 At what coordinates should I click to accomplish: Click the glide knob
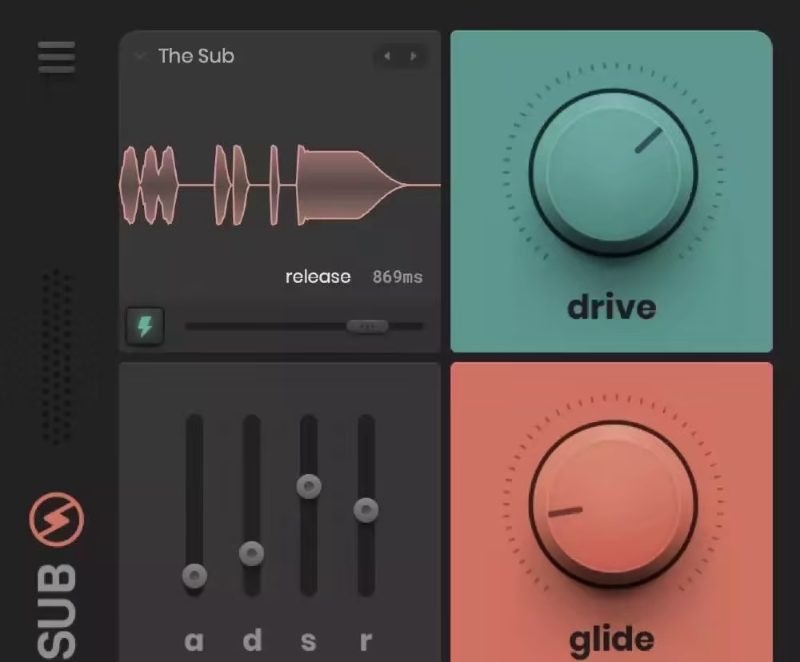(613, 504)
